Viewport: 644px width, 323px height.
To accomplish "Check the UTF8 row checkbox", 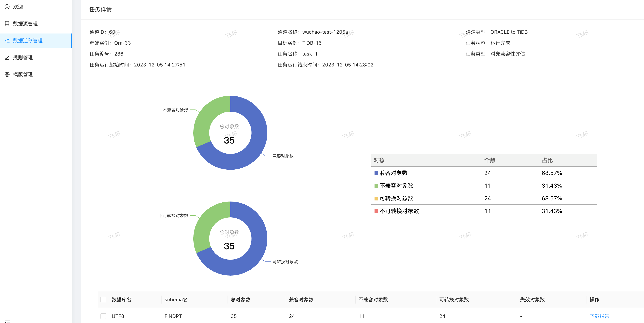I will tap(103, 316).
